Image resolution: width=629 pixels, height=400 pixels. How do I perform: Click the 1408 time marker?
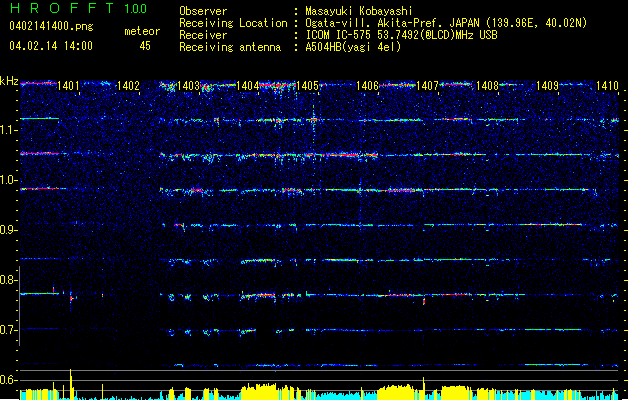point(487,86)
